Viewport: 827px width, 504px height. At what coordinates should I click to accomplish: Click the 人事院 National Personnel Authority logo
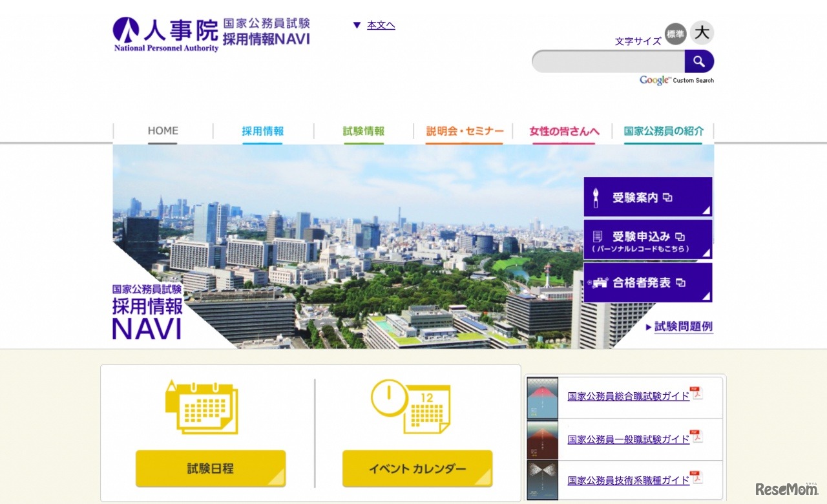165,34
